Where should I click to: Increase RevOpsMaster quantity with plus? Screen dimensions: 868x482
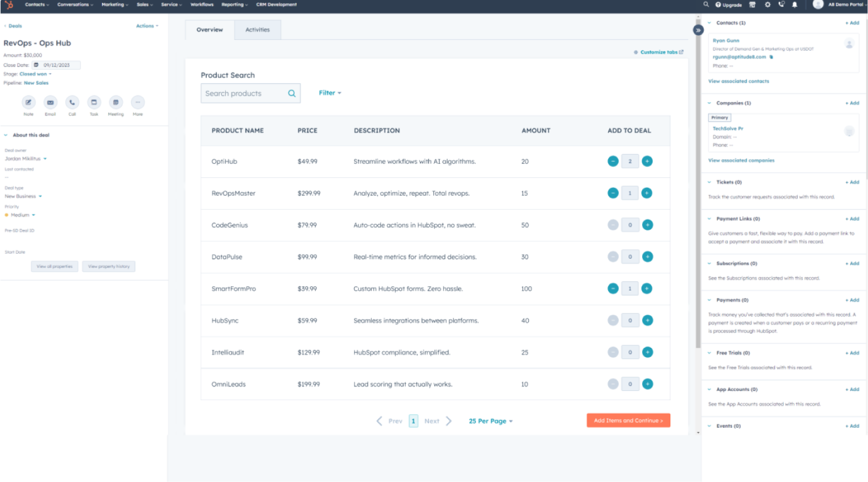pos(647,193)
